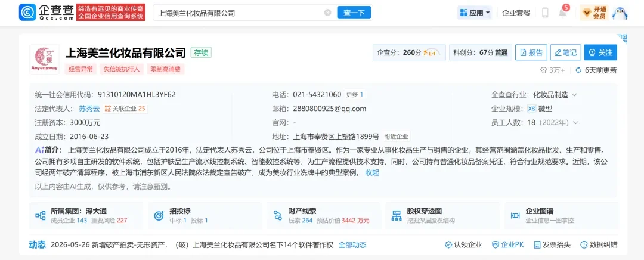This screenshot has width=644, height=260.
Task: Open the penguin user avatar
Action: (x=620, y=13)
